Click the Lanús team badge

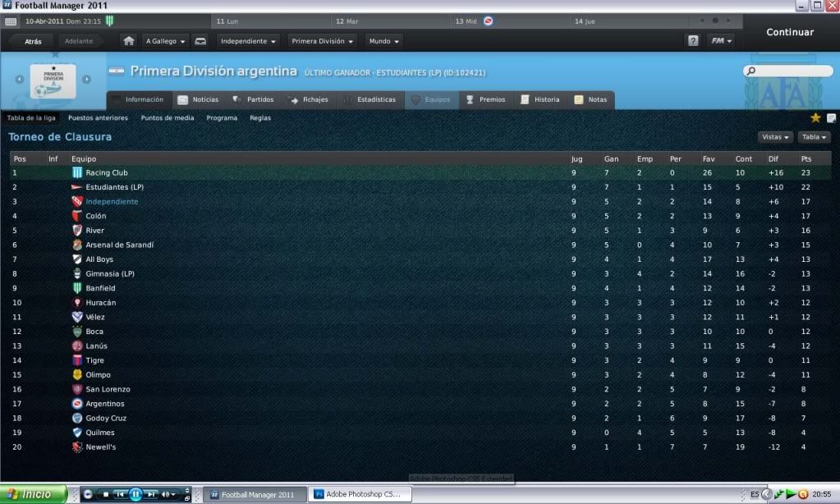77,346
